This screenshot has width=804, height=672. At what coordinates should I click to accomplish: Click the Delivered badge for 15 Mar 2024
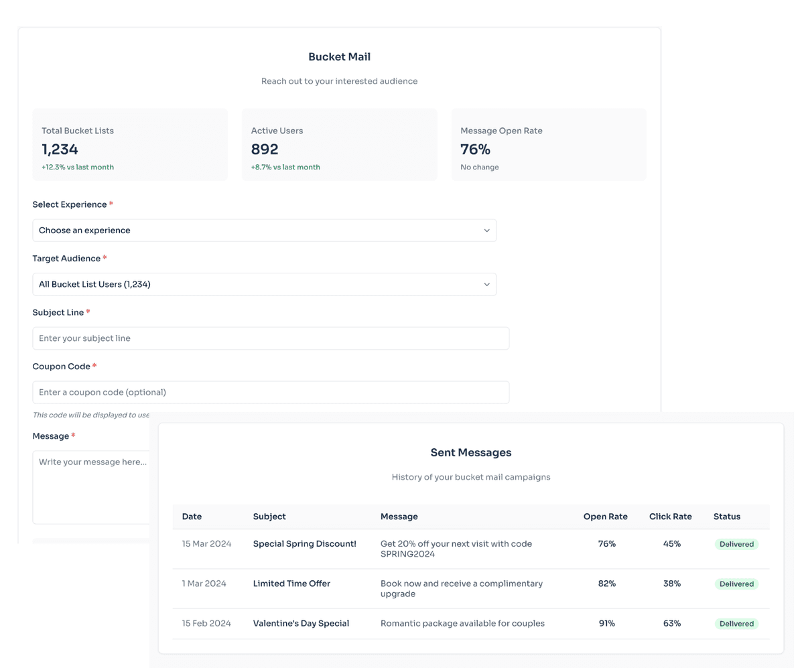click(x=736, y=545)
